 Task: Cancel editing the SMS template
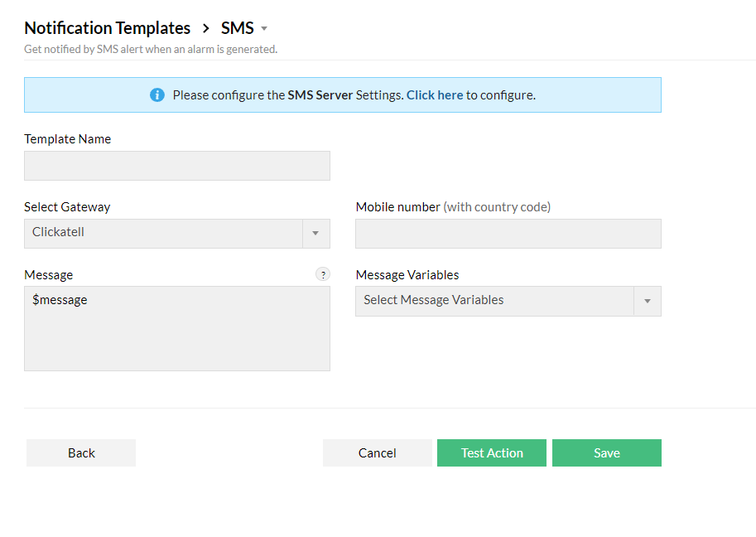pos(377,452)
